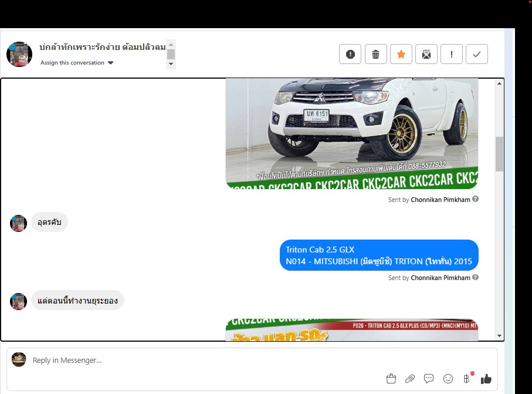This screenshot has width=532, height=394.
Task: Open the white Mitsubishi Triton photo
Action: pos(351,133)
